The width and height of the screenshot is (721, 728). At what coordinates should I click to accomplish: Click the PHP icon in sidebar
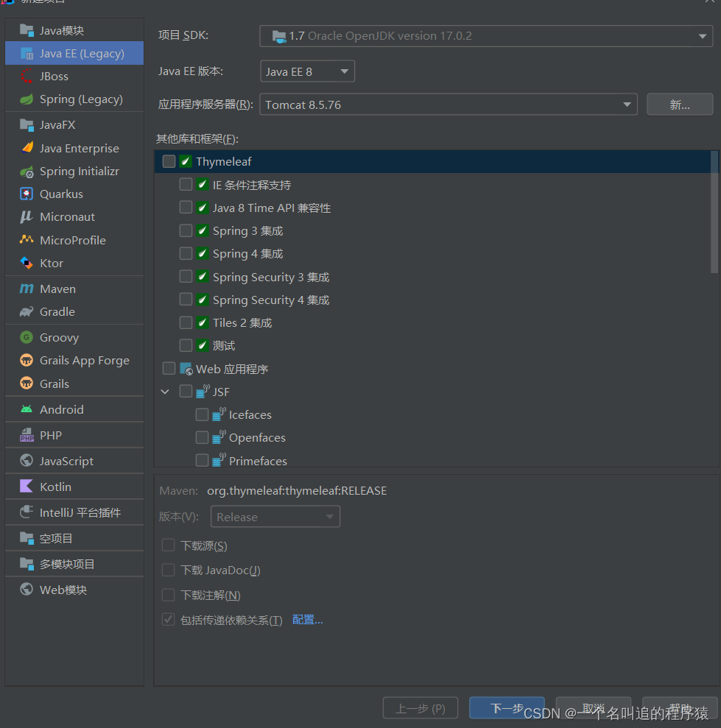coord(27,435)
